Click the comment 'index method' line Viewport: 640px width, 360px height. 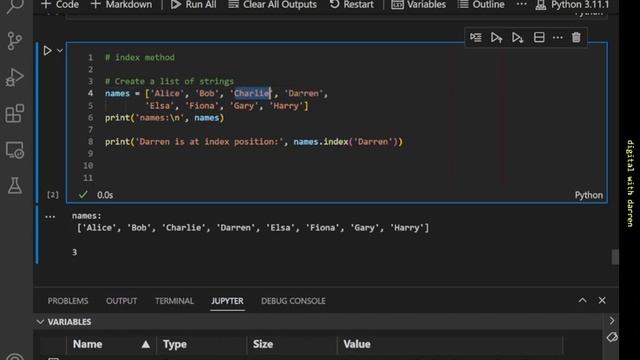[140, 58]
